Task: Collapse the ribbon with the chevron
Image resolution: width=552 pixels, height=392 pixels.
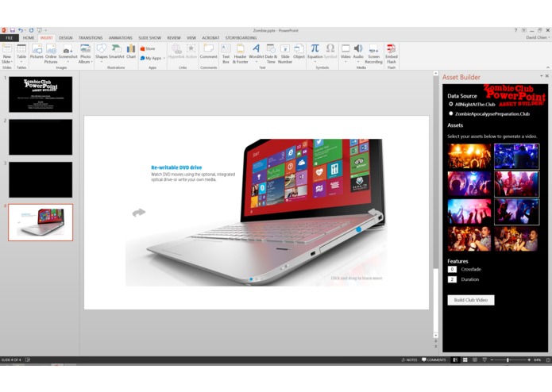Action: (547, 67)
